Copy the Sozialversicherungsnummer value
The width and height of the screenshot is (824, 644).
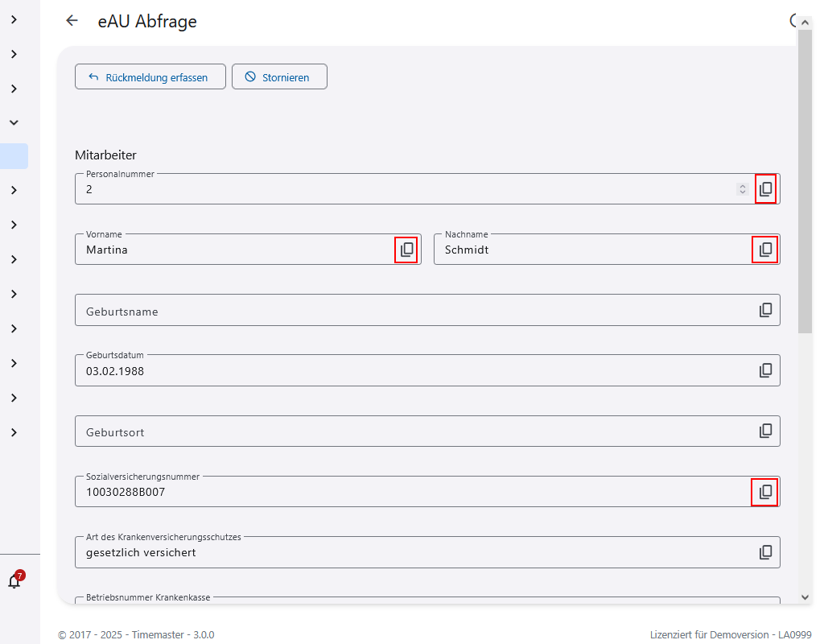(x=765, y=491)
